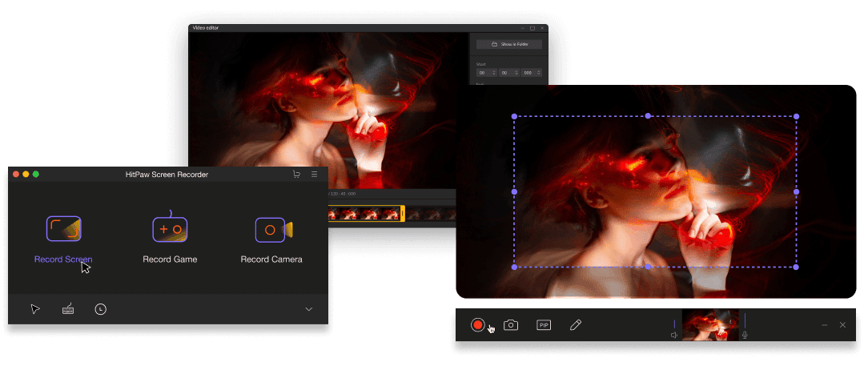Close the Video editor window
This screenshot has width=868, height=366.
click(x=542, y=28)
